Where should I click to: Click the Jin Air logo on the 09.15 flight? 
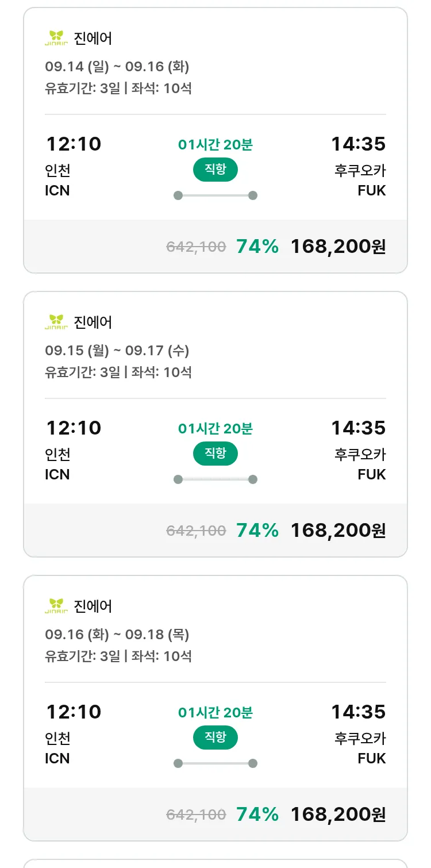pyautogui.click(x=56, y=322)
